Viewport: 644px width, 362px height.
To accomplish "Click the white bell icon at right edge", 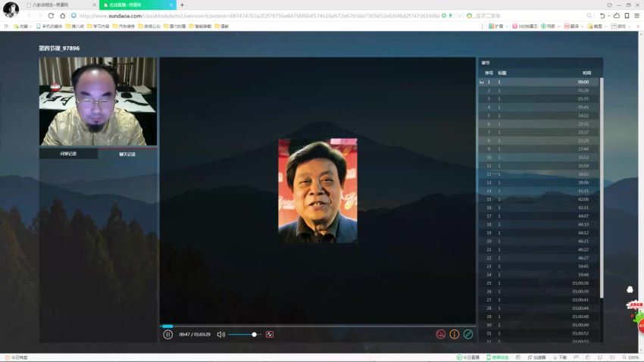I will (x=630, y=290).
